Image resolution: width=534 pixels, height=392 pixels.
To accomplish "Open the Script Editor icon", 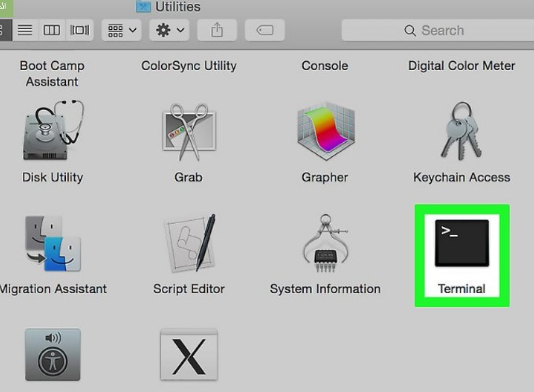I will click(190, 244).
